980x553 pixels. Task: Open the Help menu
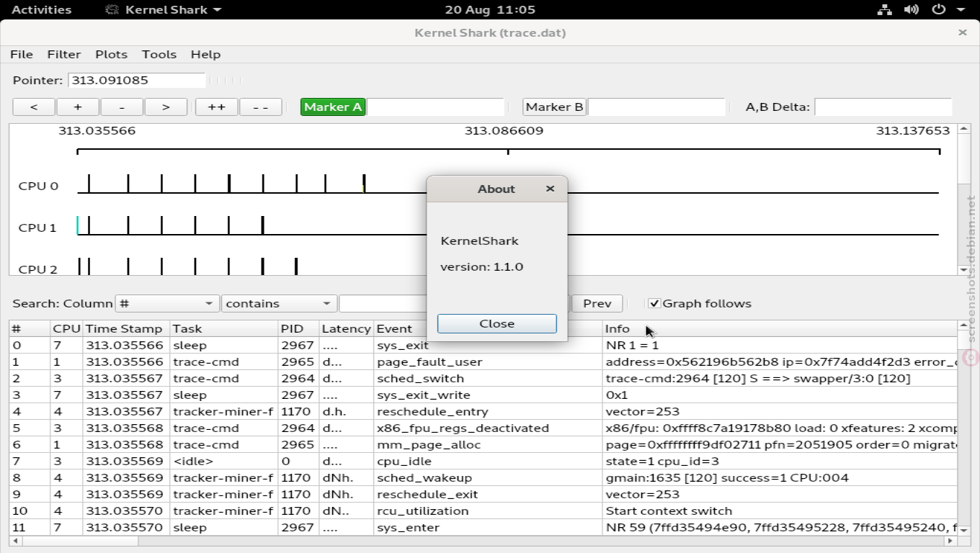[x=205, y=54]
